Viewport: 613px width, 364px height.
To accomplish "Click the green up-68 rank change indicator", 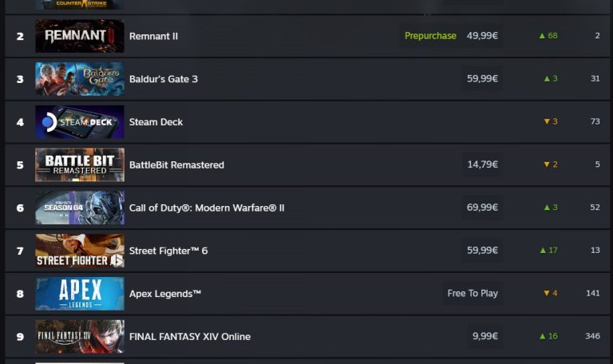I will (548, 36).
